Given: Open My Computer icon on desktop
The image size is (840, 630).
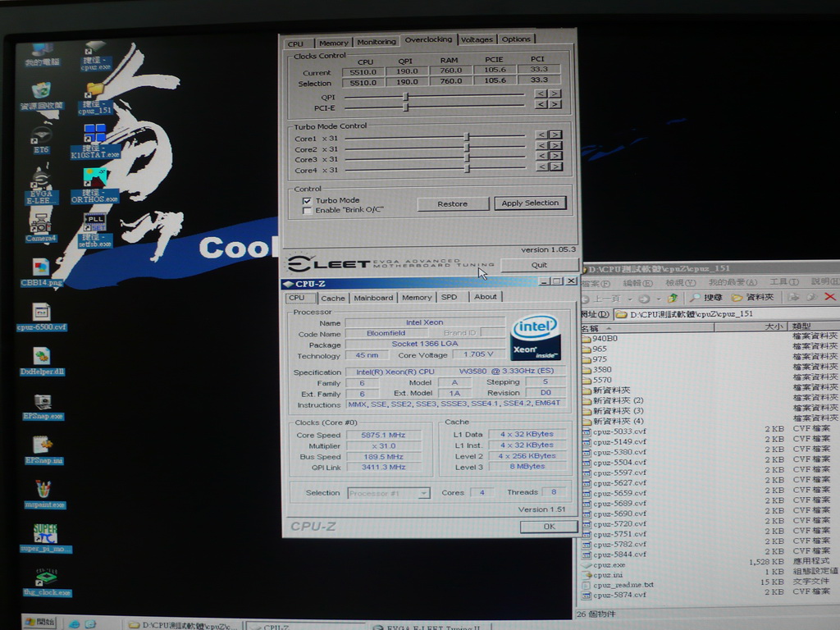Looking at the screenshot, I should coord(42,55).
